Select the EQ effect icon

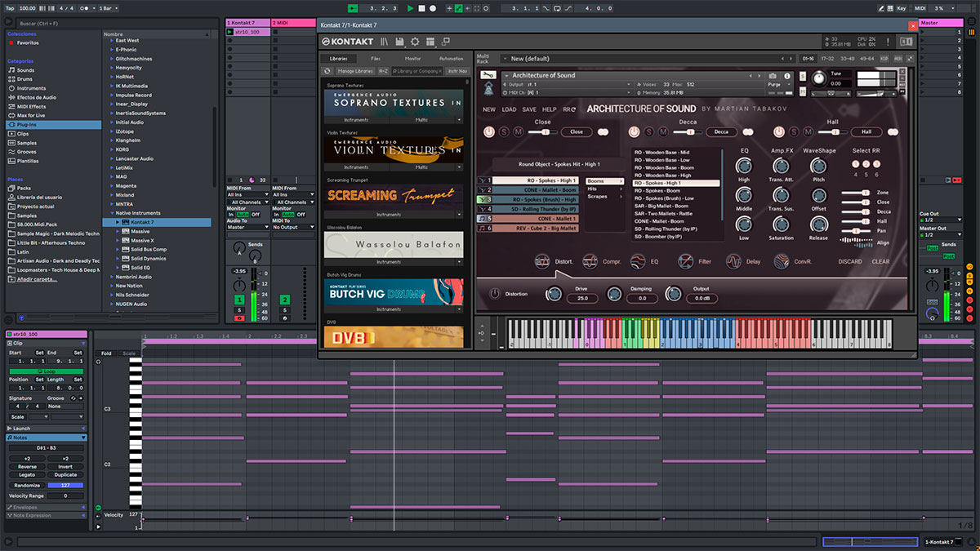tap(639, 261)
